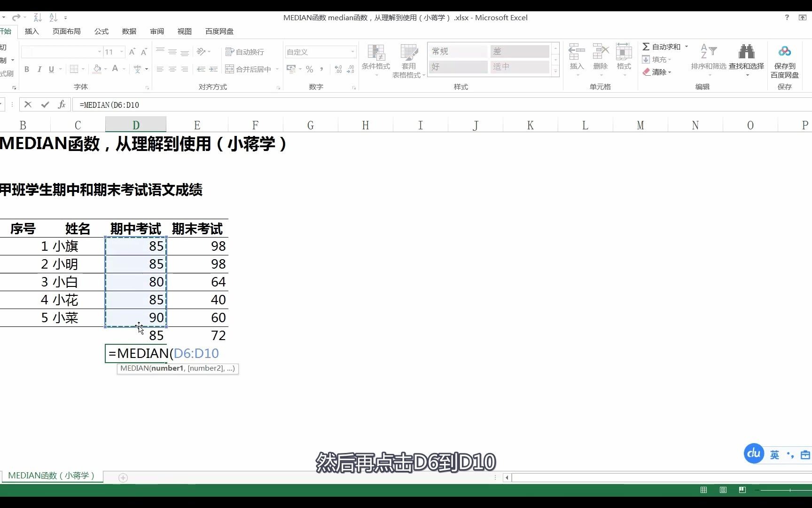Open Conditional Formatting (条件格式)
The image size is (812, 508).
click(x=376, y=60)
